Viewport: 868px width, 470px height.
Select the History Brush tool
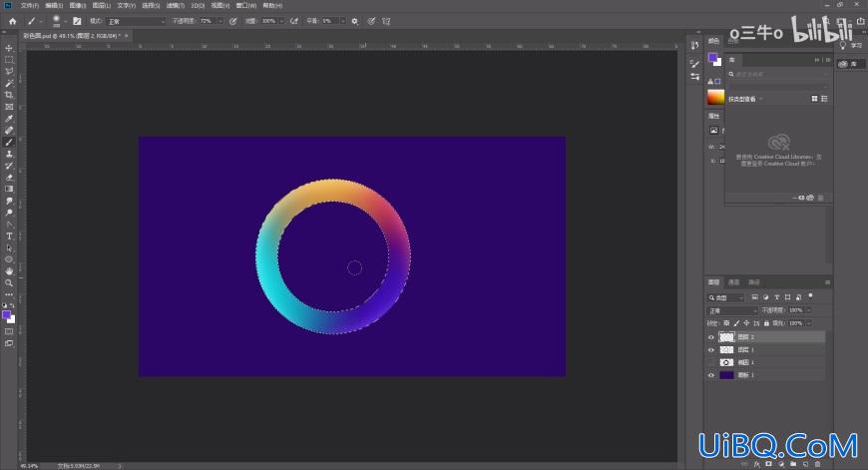9,166
